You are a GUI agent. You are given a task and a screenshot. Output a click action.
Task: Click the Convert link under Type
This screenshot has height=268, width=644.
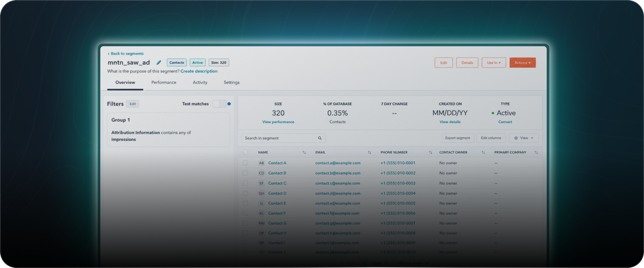coord(505,122)
